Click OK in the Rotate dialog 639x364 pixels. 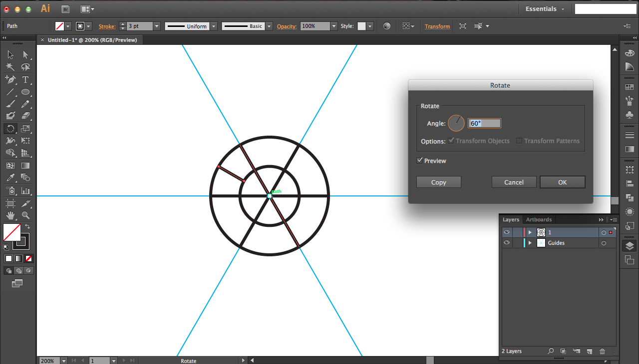[x=563, y=182]
